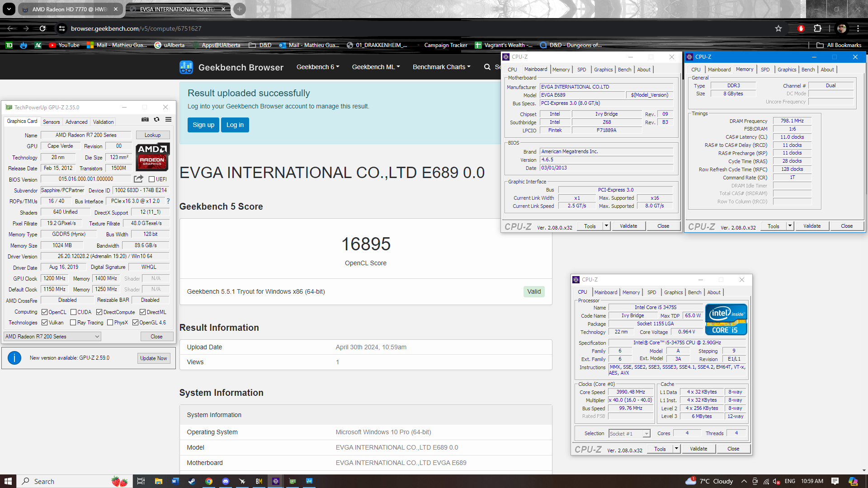Open the Socket #1 selection dropdown
Screen dimensions: 868x488
629,434
